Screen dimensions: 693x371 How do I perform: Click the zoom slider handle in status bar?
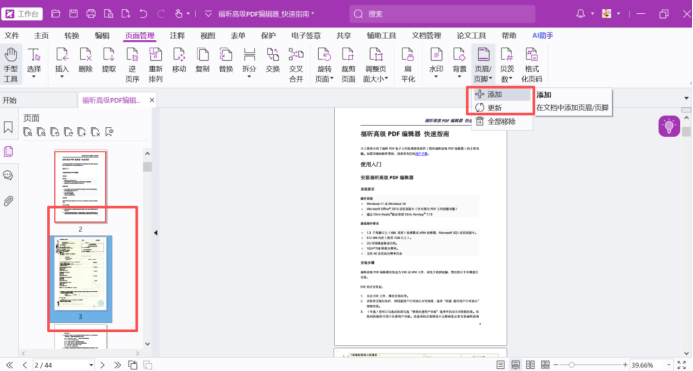(571, 365)
